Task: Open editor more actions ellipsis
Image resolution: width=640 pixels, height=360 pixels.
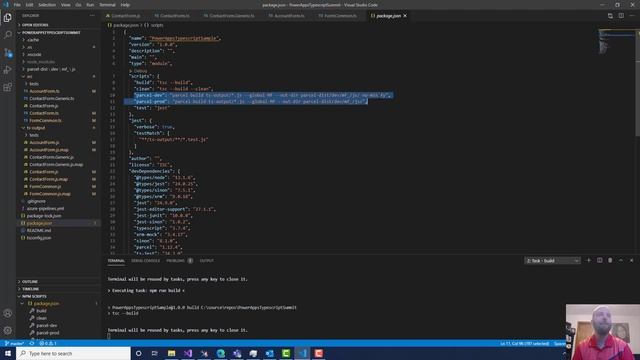Action: click(x=632, y=16)
